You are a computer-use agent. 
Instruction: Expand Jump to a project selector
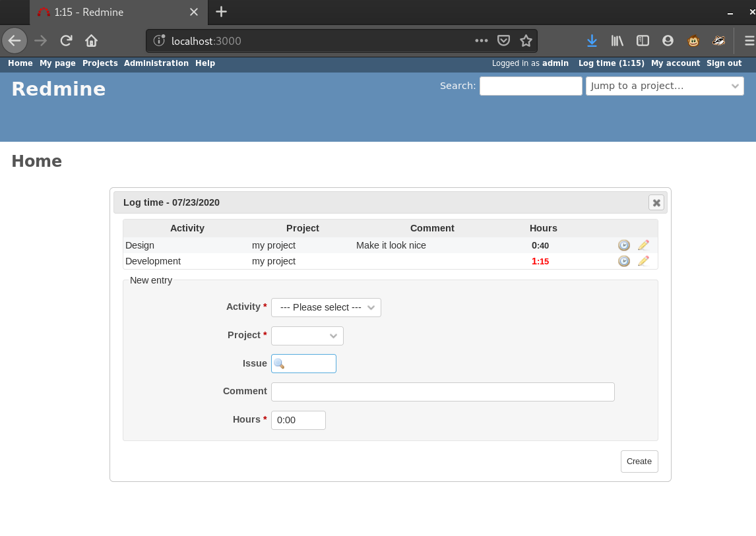tap(664, 86)
